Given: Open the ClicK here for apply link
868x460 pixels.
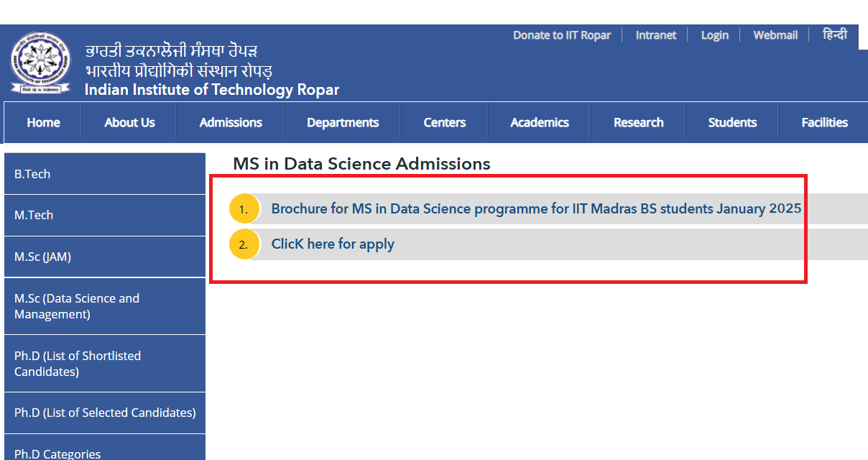Looking at the screenshot, I should [333, 244].
